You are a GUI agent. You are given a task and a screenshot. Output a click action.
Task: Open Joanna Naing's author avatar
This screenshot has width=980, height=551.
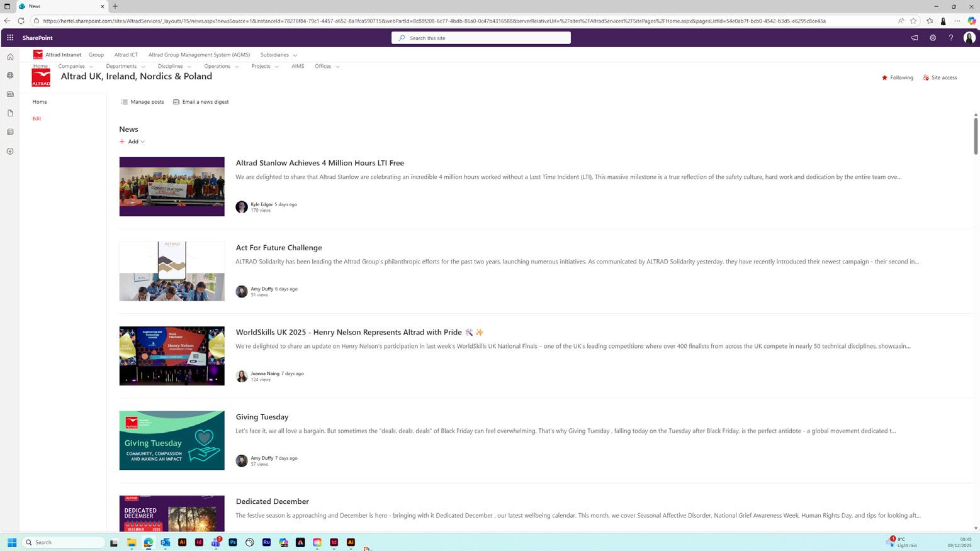pos(242,376)
